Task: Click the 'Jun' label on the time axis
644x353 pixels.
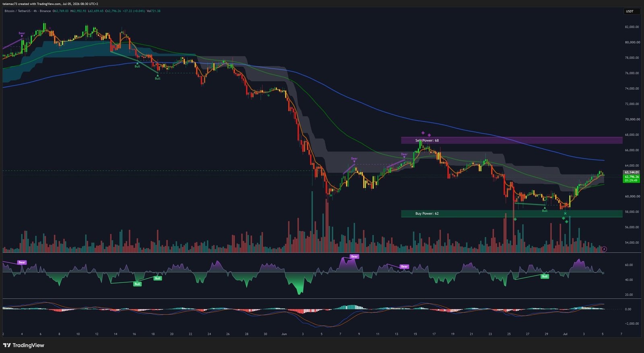Action: tap(284, 334)
